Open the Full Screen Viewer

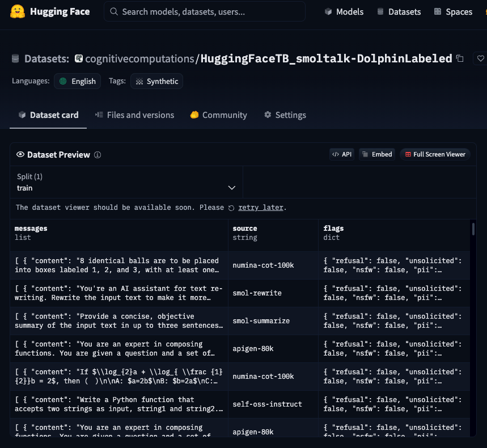(435, 154)
